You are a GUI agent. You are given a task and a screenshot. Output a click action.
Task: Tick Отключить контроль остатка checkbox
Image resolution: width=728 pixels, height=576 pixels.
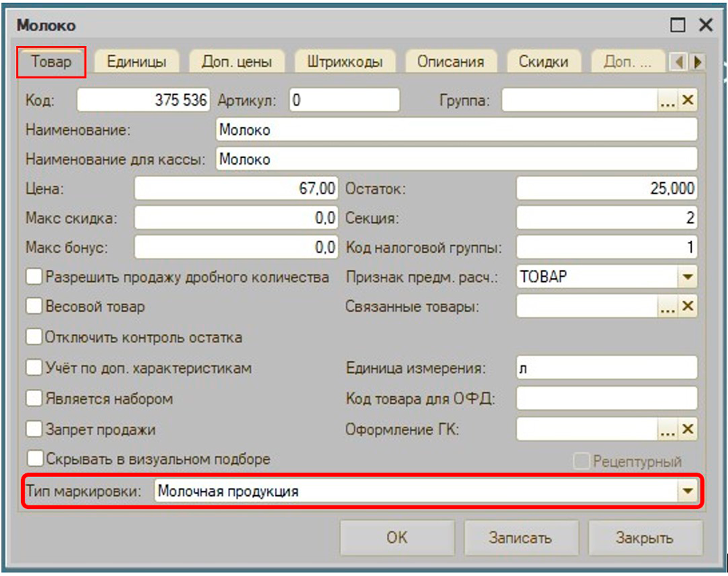[x=33, y=337]
